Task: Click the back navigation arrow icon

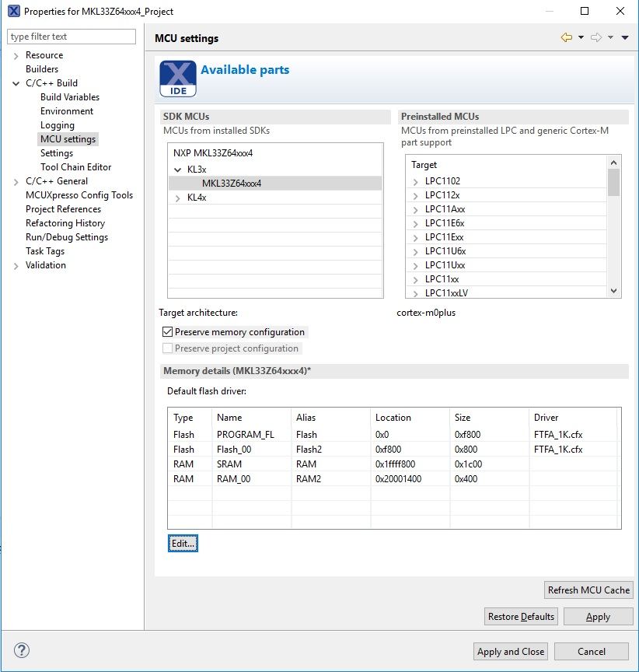Action: 567,37
